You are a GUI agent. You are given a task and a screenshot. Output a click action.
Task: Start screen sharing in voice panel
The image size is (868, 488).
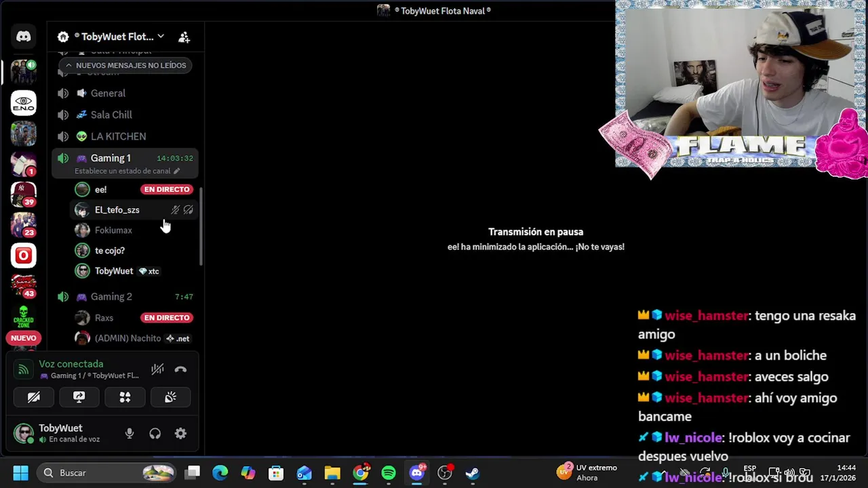(x=79, y=397)
